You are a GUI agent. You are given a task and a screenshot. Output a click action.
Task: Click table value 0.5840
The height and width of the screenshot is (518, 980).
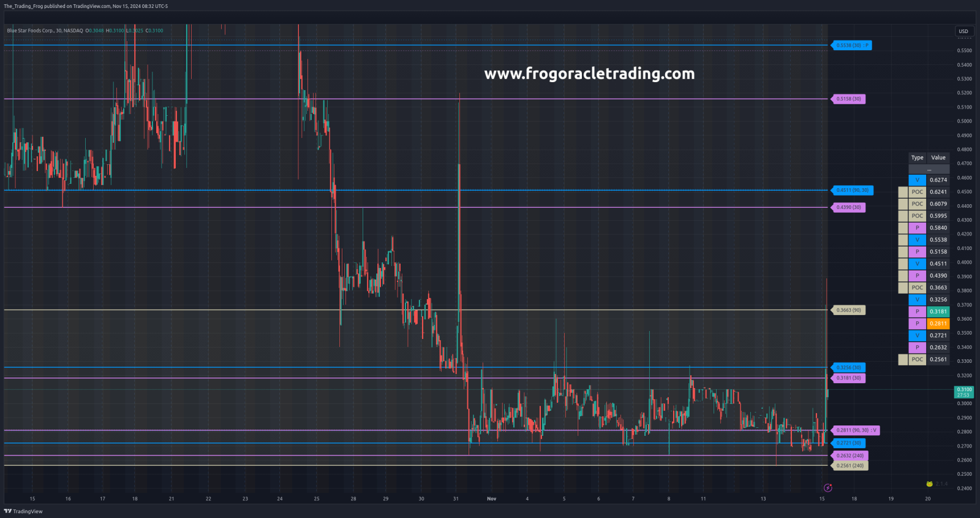[938, 228]
